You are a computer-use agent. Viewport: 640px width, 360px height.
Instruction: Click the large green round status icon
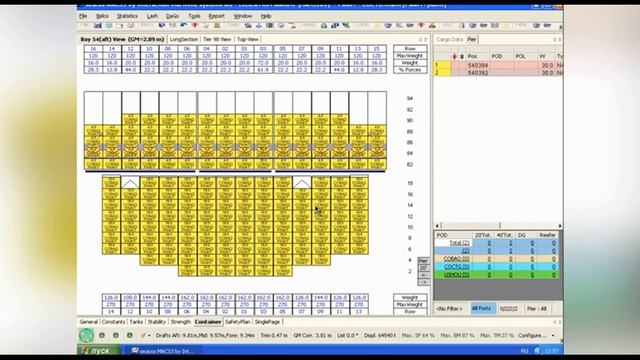[87, 336]
